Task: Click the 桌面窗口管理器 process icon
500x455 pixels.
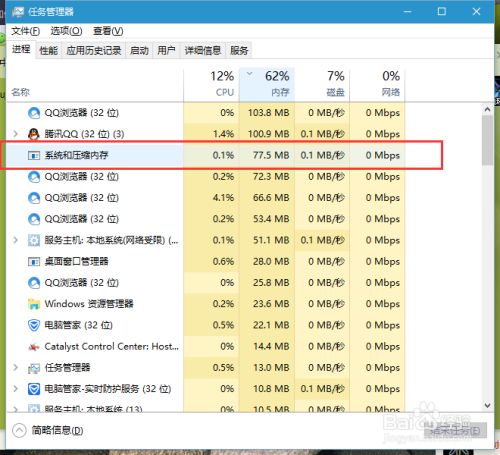Action: [x=34, y=262]
